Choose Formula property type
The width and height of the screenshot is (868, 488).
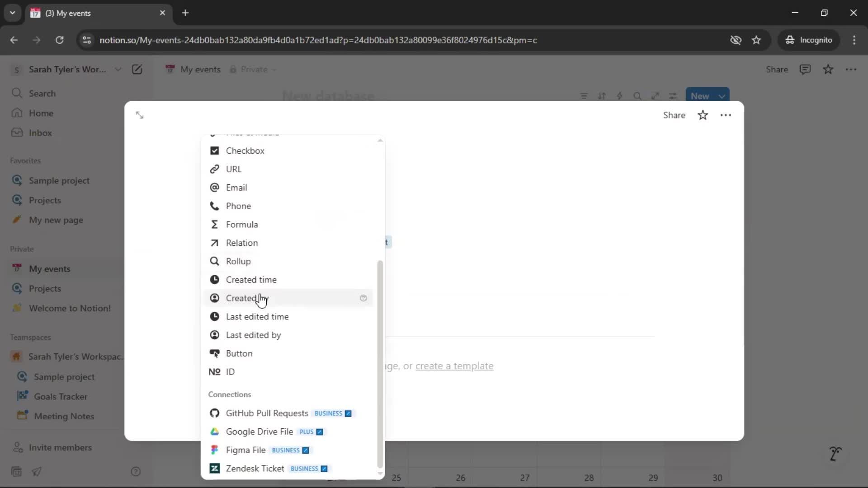pyautogui.click(x=288, y=225)
